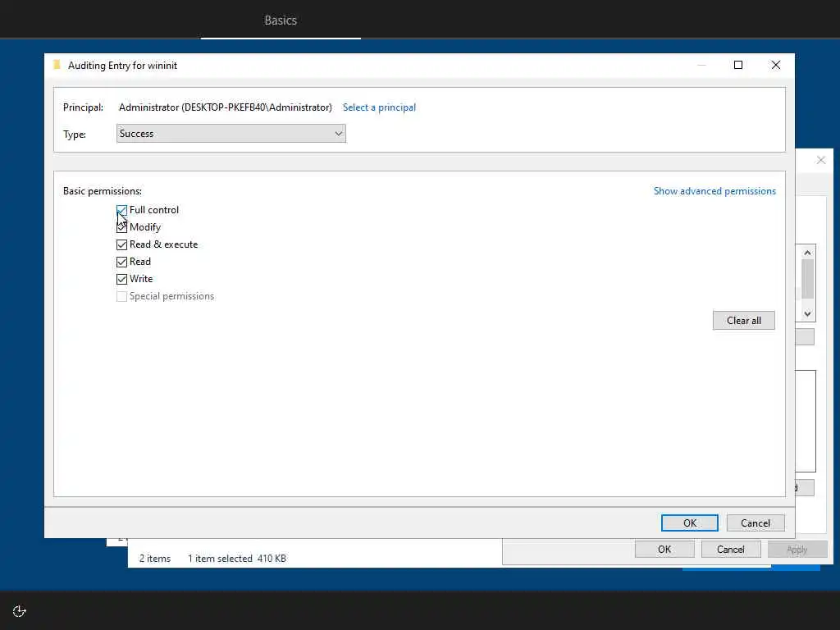Click the Administrator principal name text
Screen dimensions: 840x630
click(x=225, y=107)
